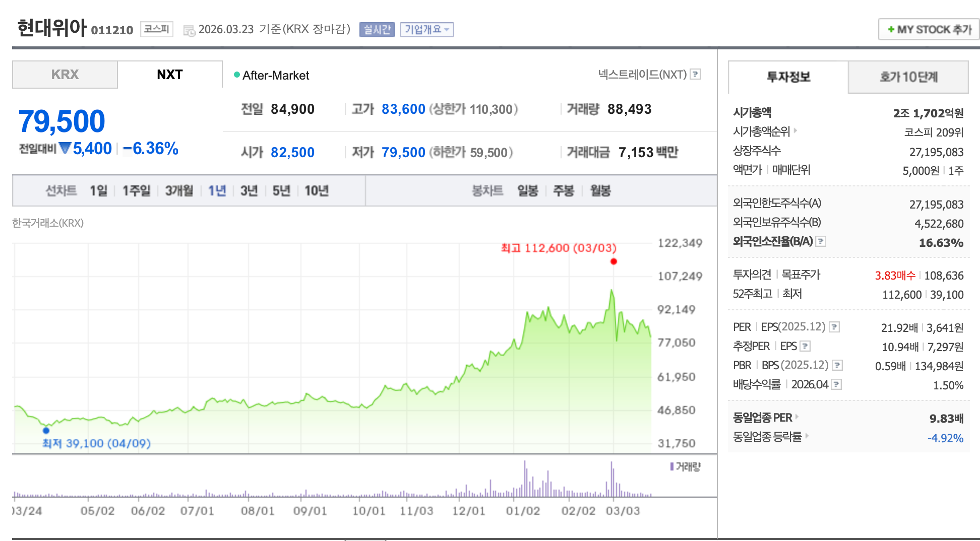Screen dimensions: 980x541
Task: Open the 외국인소진율(B/A) help icon
Action: [x=821, y=241]
